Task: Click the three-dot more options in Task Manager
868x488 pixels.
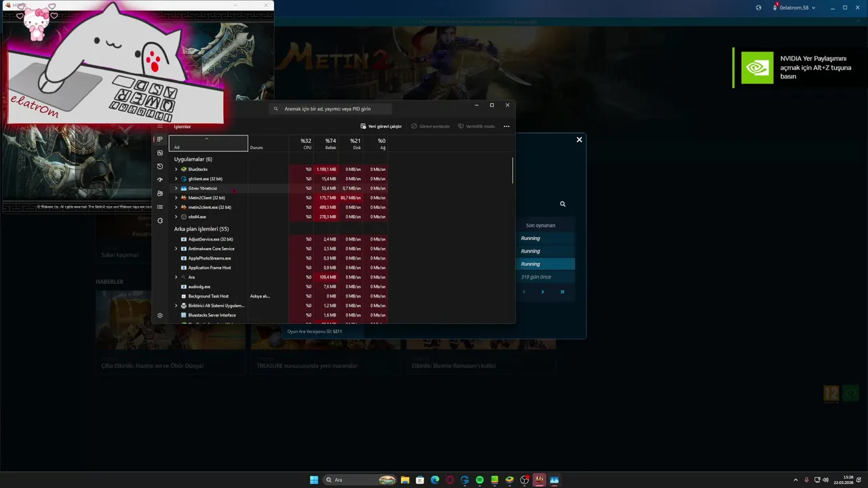Action: coord(506,126)
